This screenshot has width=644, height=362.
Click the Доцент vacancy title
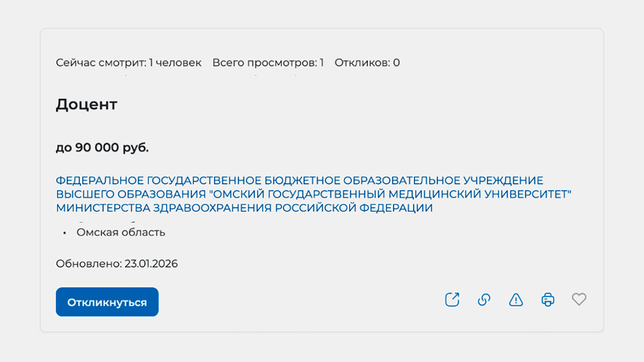[x=87, y=105]
